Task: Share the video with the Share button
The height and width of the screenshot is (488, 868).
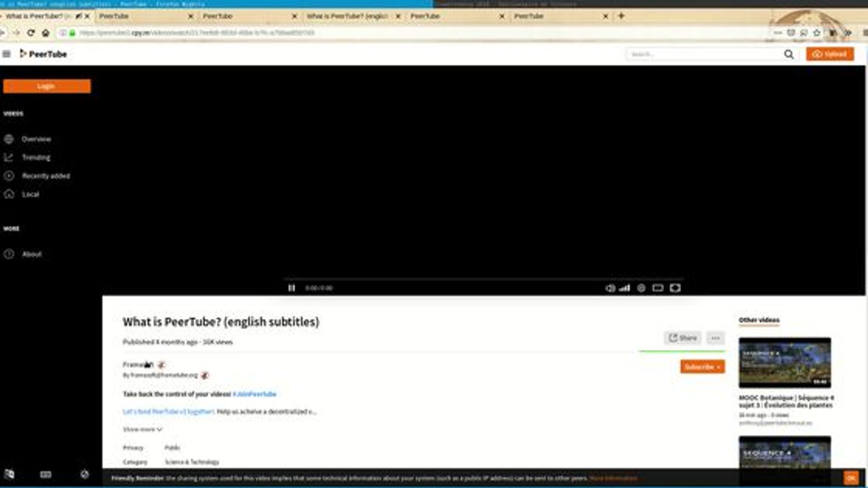Action: point(683,338)
